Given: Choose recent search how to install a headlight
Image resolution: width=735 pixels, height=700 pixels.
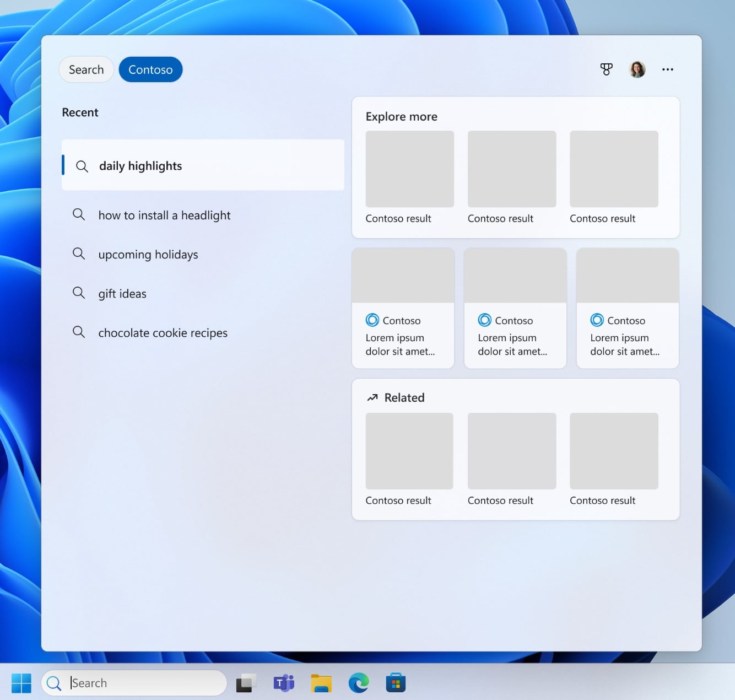Looking at the screenshot, I should click(x=164, y=216).
